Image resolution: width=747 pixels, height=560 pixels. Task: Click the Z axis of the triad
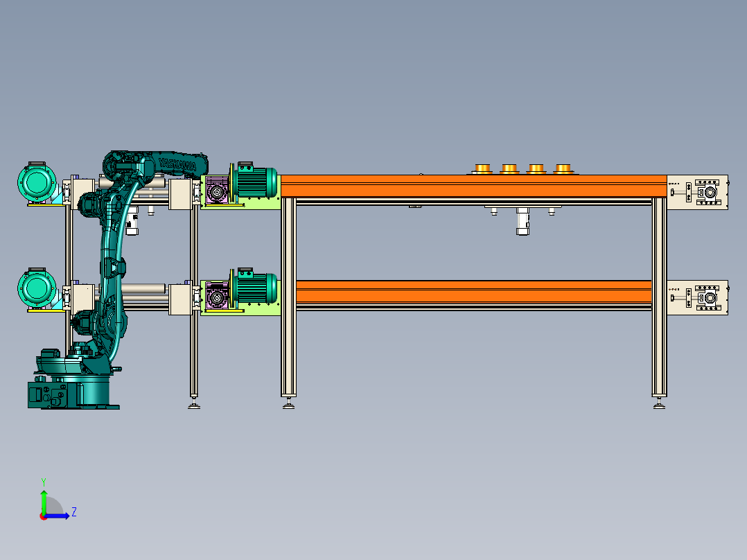(58, 516)
